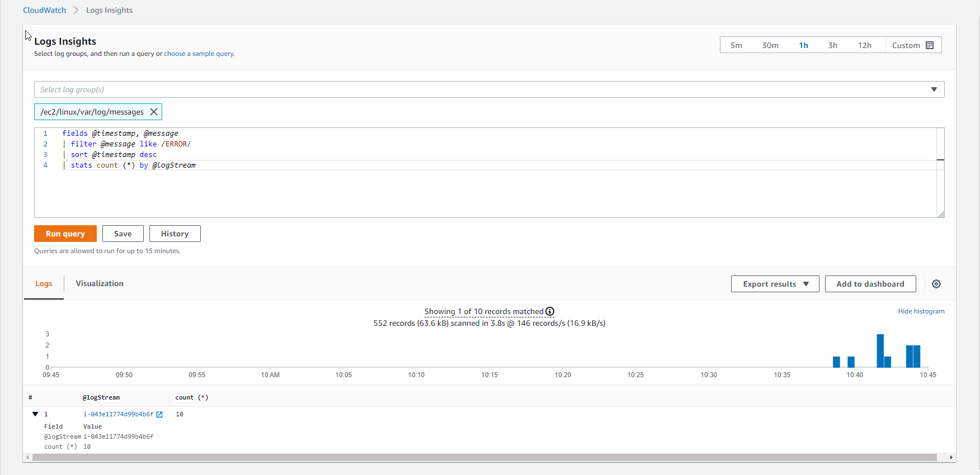Collapse result row 1 details
The height and width of the screenshot is (475, 980).
pyautogui.click(x=35, y=414)
